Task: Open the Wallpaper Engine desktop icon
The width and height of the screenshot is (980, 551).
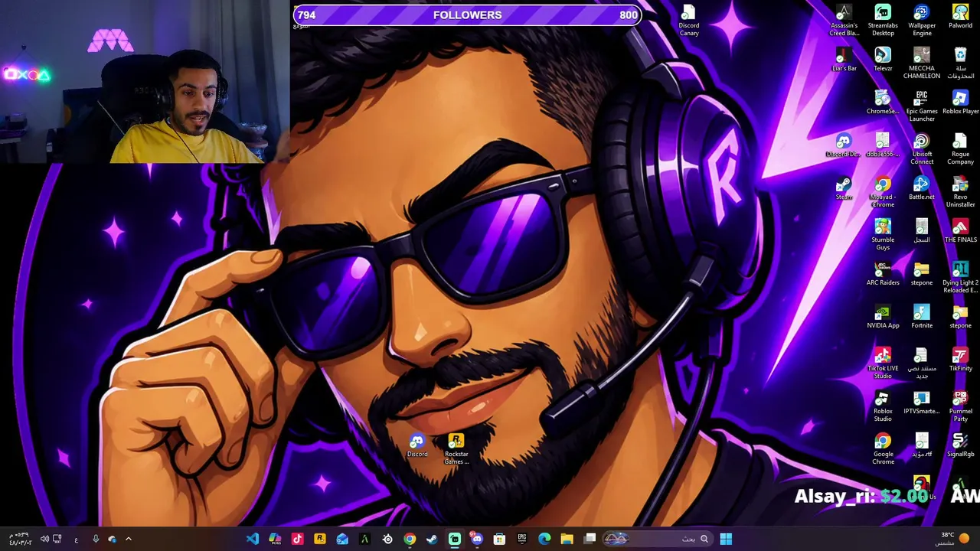Action: point(922,21)
